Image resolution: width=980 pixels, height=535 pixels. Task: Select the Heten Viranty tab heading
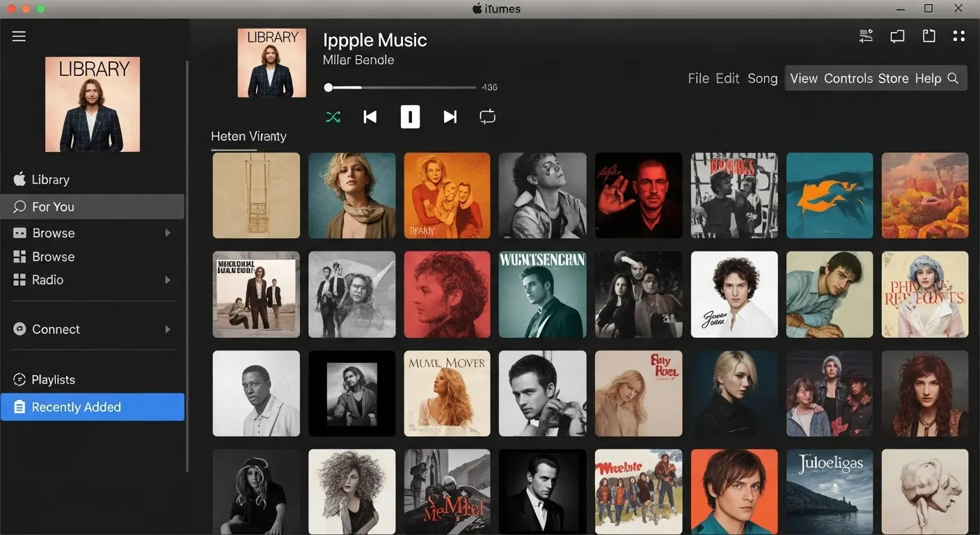point(248,137)
